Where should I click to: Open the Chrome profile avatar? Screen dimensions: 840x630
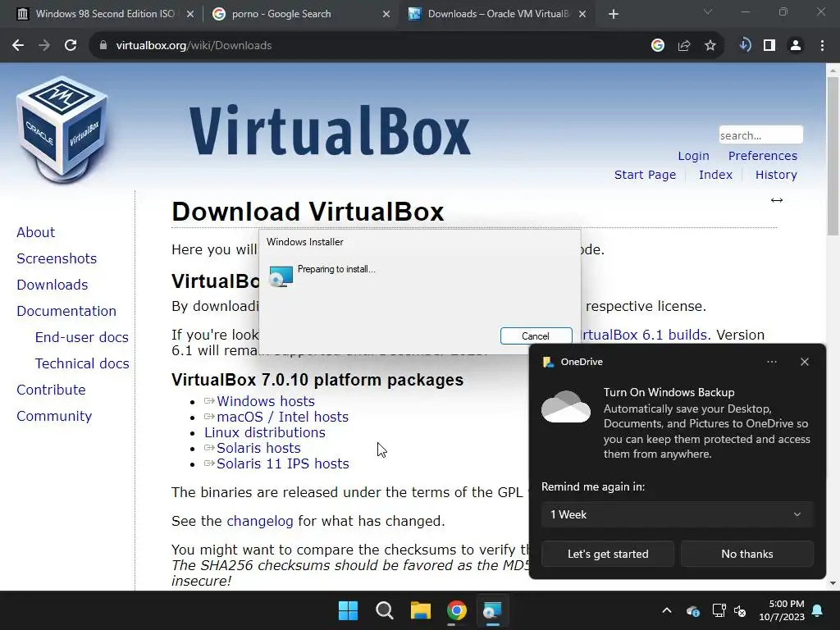click(796, 46)
